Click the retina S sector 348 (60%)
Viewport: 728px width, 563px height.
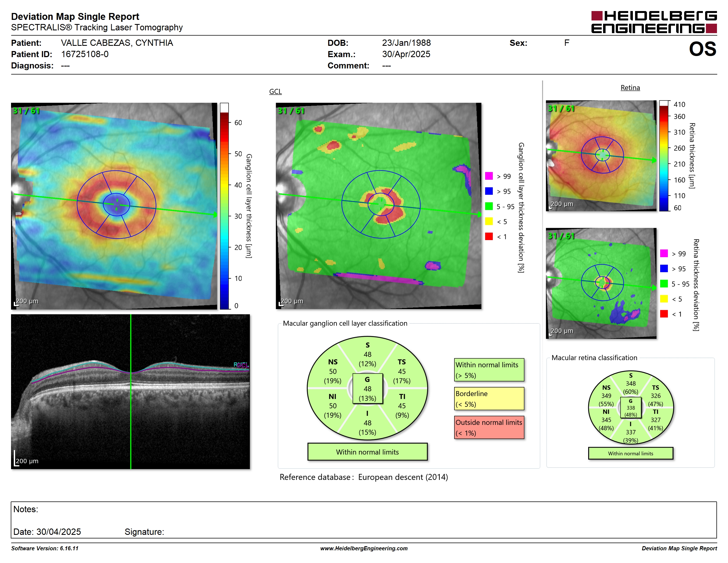coord(631,384)
